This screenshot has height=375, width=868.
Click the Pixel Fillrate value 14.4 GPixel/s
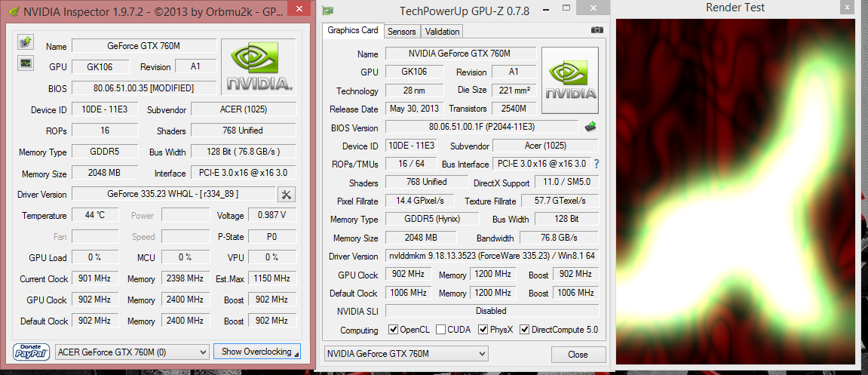point(421,201)
